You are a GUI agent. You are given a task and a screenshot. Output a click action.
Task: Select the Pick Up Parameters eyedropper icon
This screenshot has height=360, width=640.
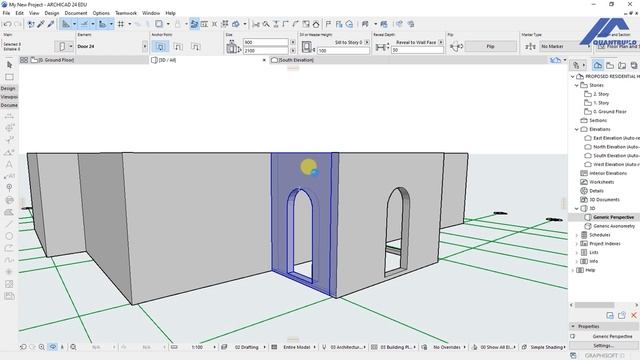41,24
